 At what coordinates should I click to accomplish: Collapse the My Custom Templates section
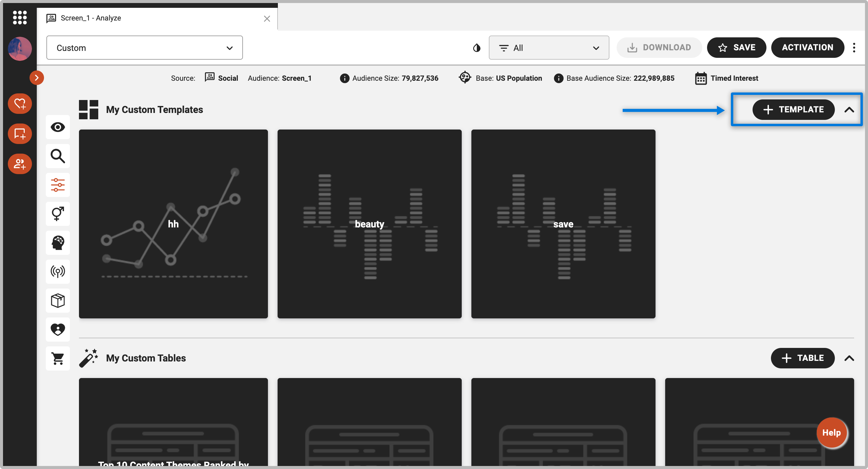coord(849,110)
